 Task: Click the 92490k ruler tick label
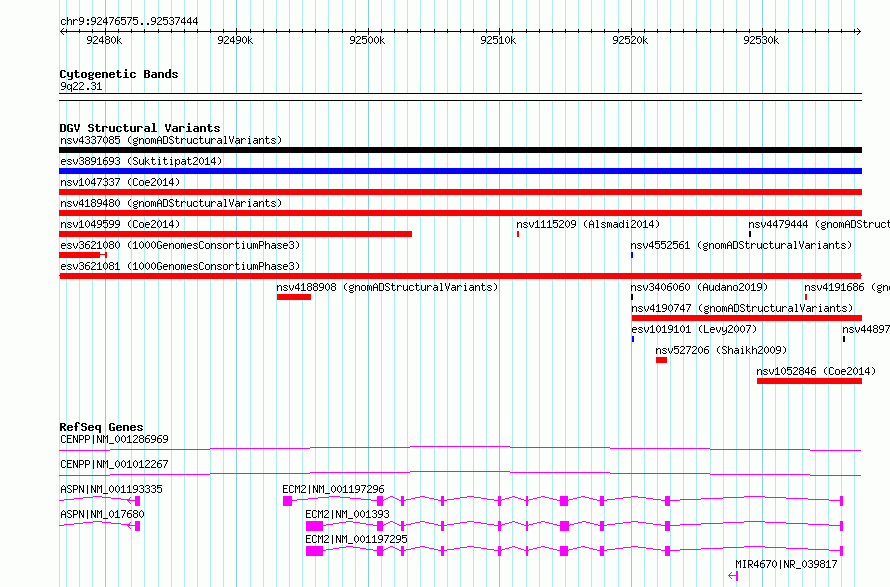pyautogui.click(x=235, y=40)
